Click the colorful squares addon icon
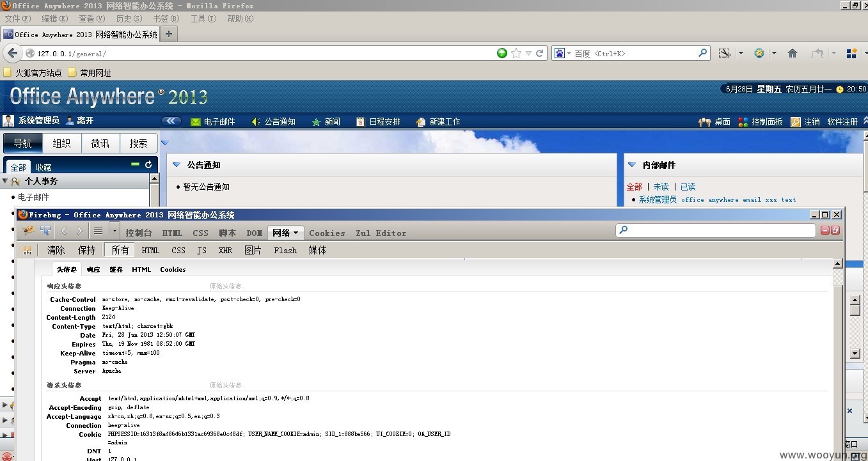Image resolution: width=868 pixels, height=461 pixels. tap(851, 53)
